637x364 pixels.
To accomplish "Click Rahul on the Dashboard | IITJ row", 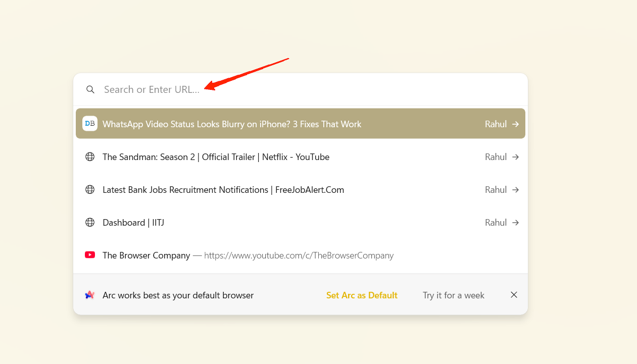I will 496,223.
